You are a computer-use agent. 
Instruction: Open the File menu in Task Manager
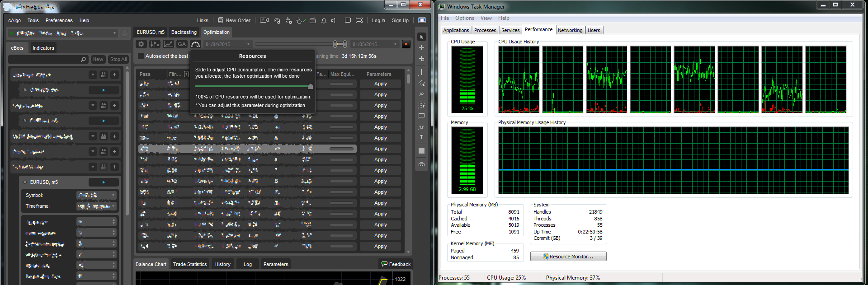445,18
